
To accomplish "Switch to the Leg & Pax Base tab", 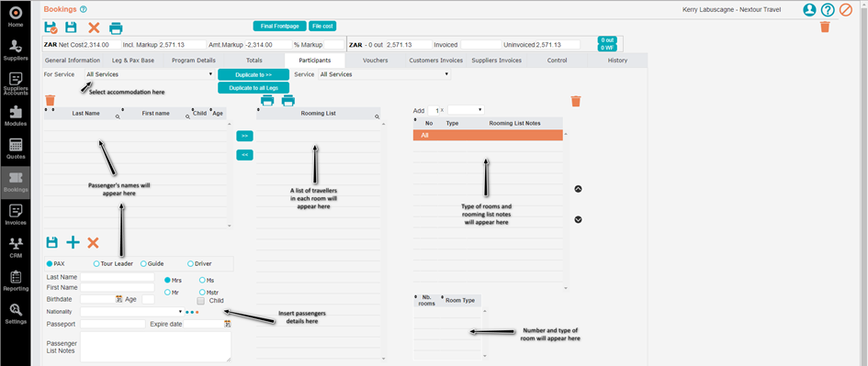I will [x=134, y=61].
